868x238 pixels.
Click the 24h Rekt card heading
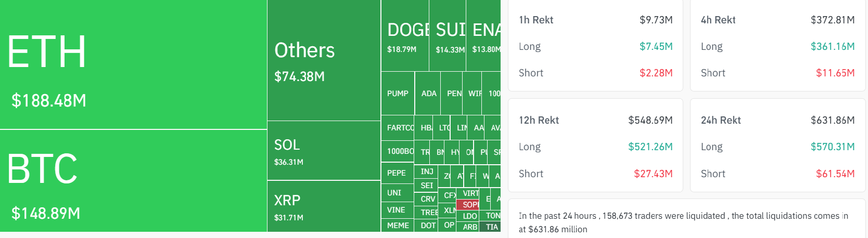[721, 120]
